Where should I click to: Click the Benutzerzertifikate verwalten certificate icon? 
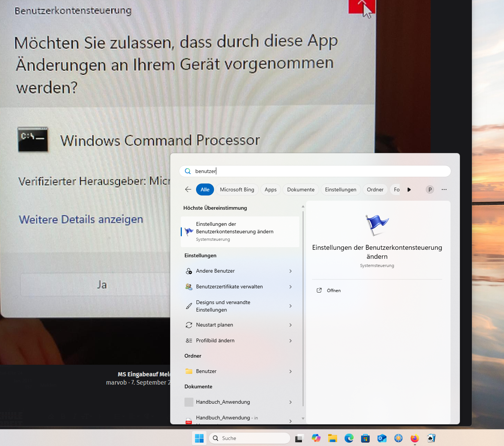[x=189, y=286]
